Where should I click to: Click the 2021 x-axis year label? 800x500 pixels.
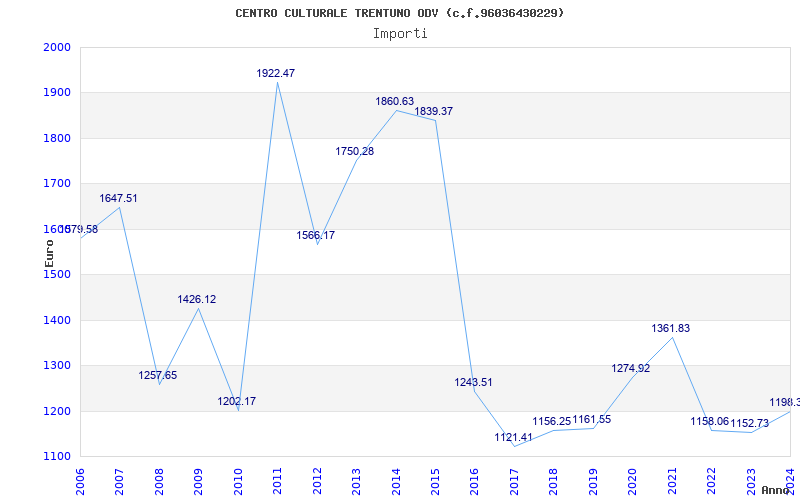click(672, 482)
